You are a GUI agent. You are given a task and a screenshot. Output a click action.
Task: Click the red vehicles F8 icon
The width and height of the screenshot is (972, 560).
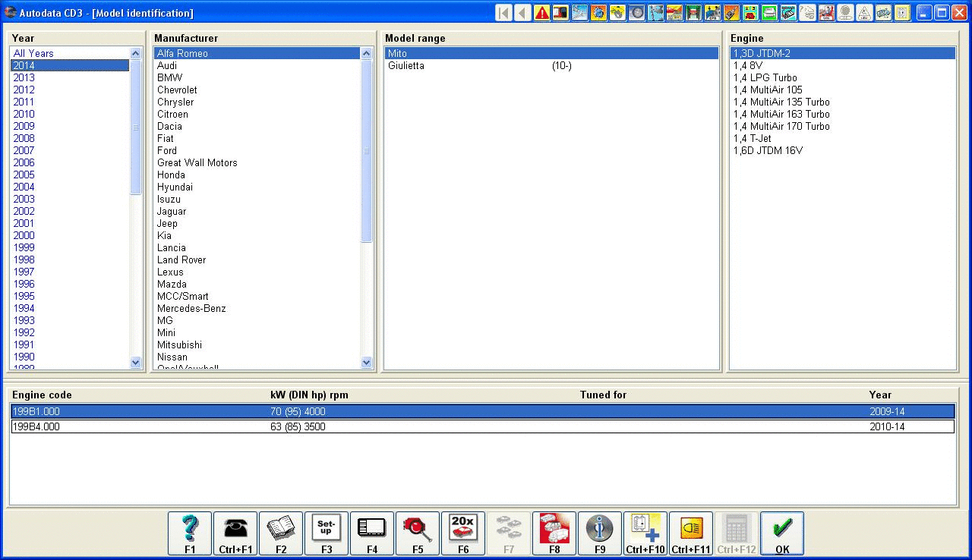pyautogui.click(x=554, y=531)
